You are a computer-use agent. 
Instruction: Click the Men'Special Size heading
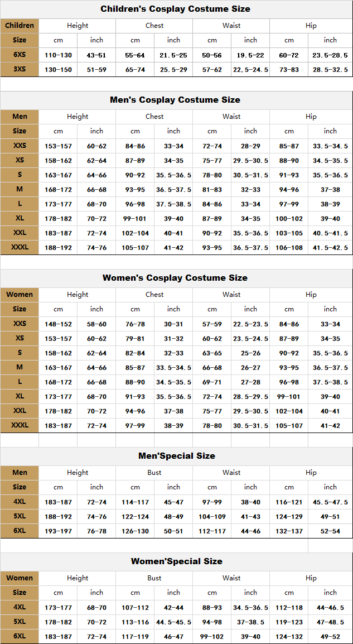pyautogui.click(x=176, y=456)
